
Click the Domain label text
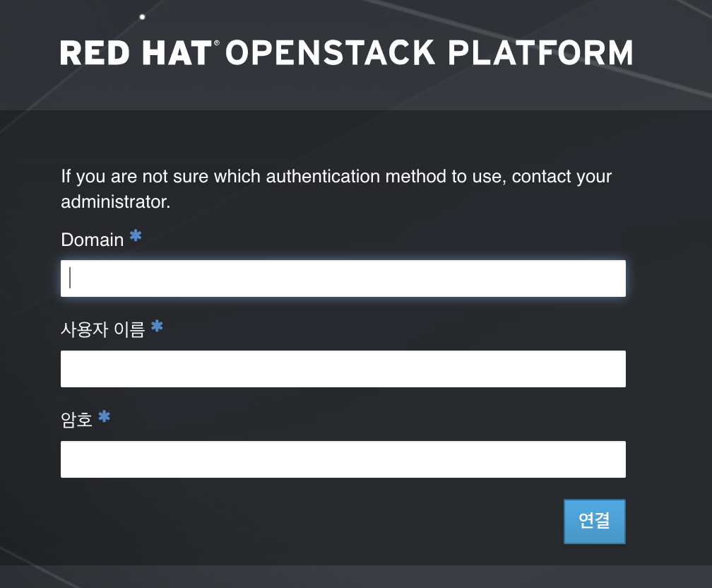click(x=92, y=240)
